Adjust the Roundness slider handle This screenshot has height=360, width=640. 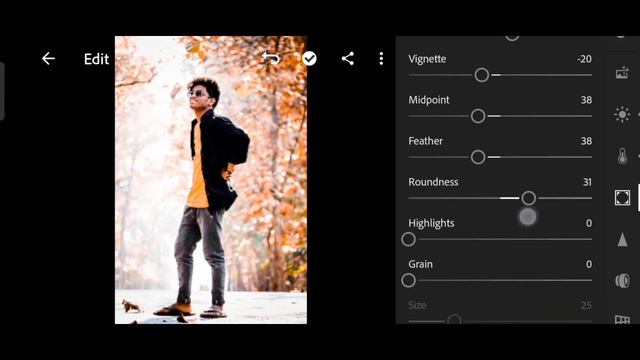point(529,198)
